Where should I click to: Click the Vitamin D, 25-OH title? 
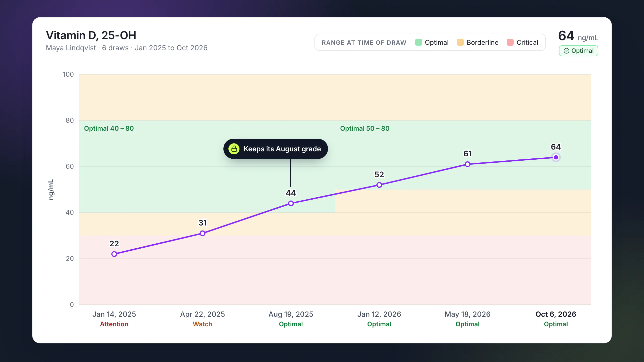tap(91, 35)
